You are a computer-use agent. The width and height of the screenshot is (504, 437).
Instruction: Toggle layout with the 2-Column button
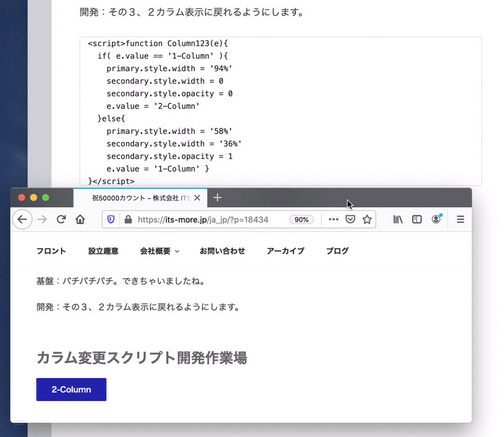point(71,389)
